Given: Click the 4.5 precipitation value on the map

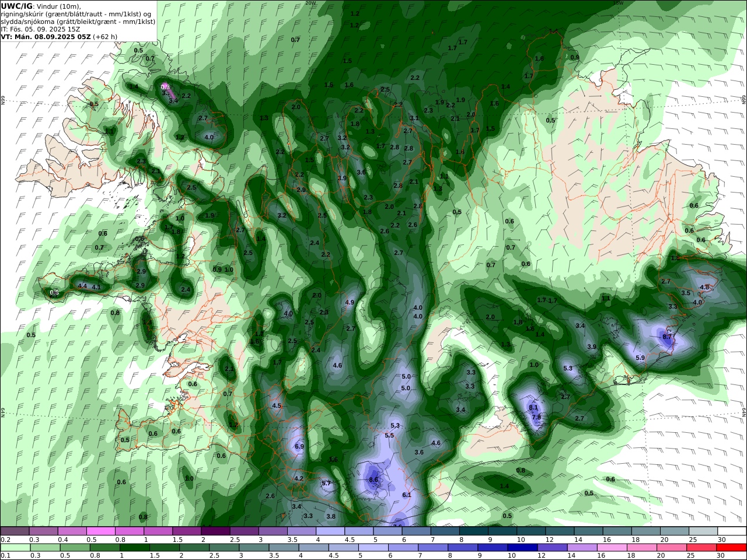Looking at the screenshot, I should click(277, 405).
